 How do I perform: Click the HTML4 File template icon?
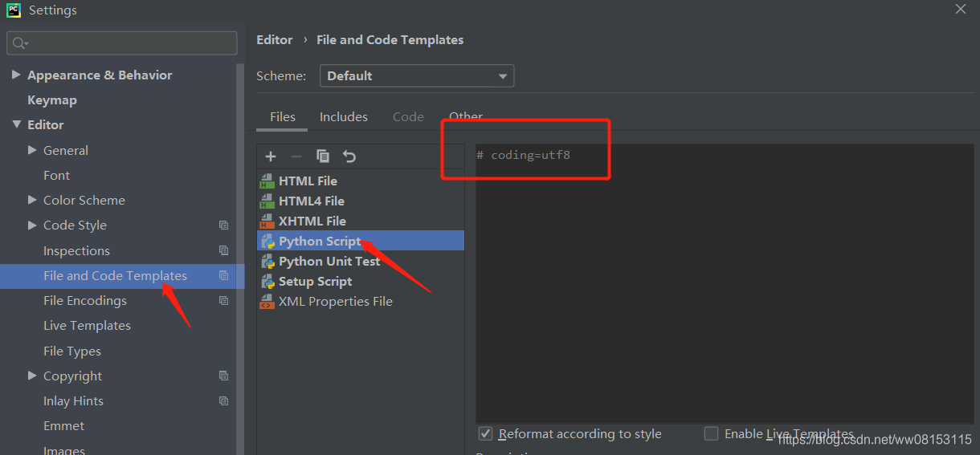coord(267,201)
